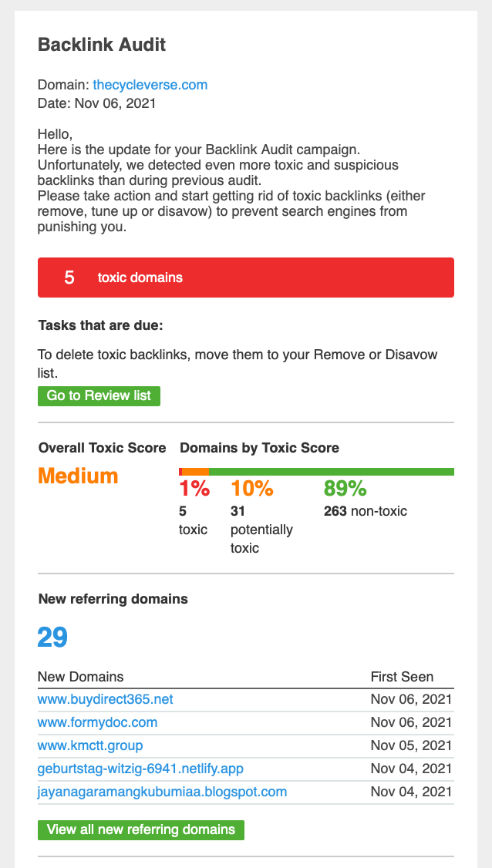Open www.formydoc.com link

click(97, 722)
